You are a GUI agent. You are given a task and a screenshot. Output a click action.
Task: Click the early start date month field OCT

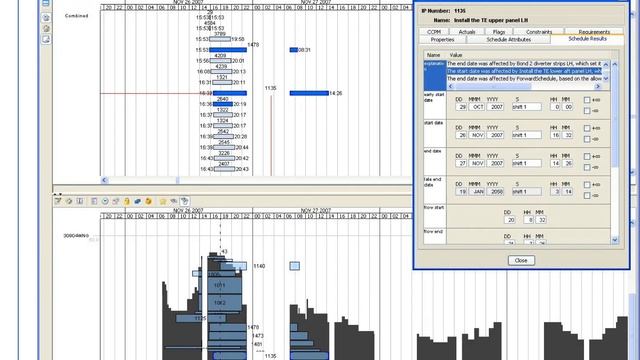[x=476, y=107]
